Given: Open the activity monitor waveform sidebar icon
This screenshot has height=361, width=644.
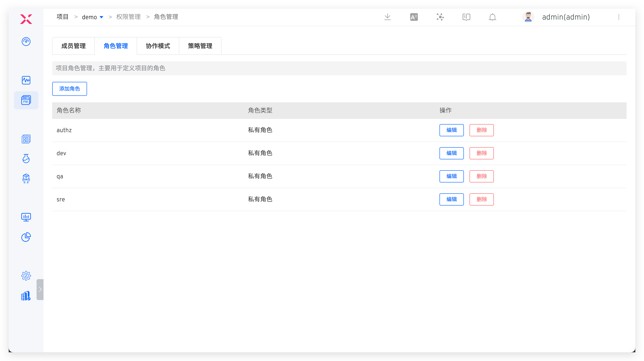Looking at the screenshot, I should tap(26, 80).
